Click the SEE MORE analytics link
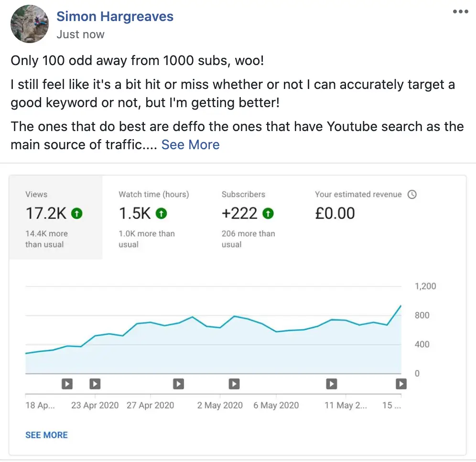The image size is (476, 462). (46, 435)
